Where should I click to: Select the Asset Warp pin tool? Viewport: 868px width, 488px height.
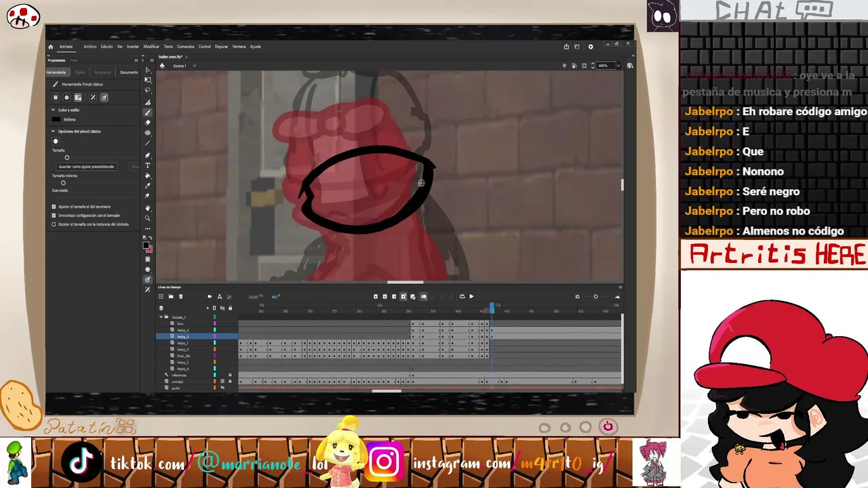click(x=148, y=196)
